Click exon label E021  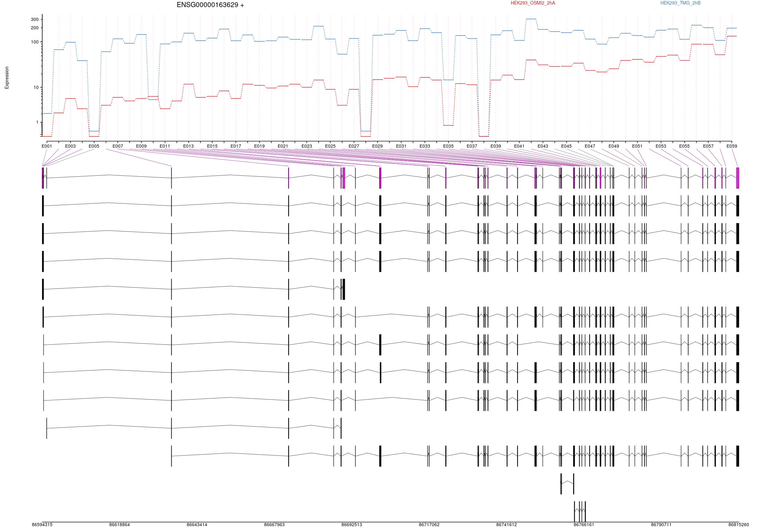[x=283, y=146]
